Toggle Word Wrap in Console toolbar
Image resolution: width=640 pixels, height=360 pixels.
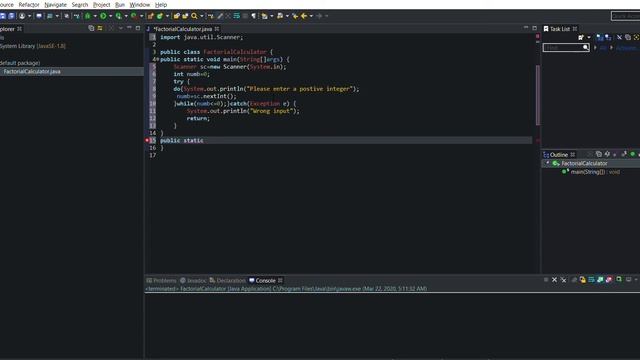point(591,280)
